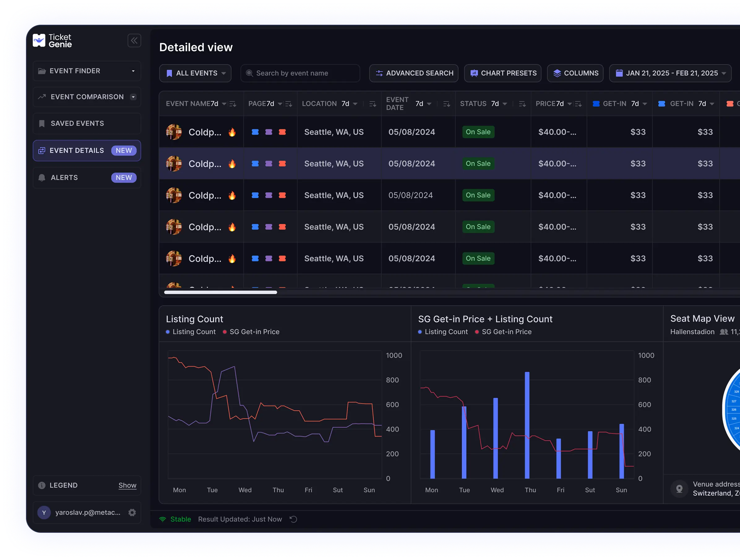Collapse the sidebar with double-chevron icon
Image resolution: width=740 pixels, height=560 pixels.
coord(134,41)
